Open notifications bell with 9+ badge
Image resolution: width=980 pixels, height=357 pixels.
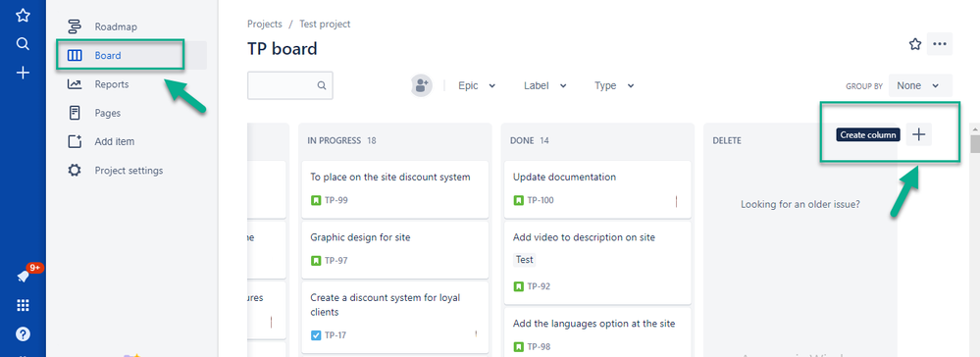25,276
